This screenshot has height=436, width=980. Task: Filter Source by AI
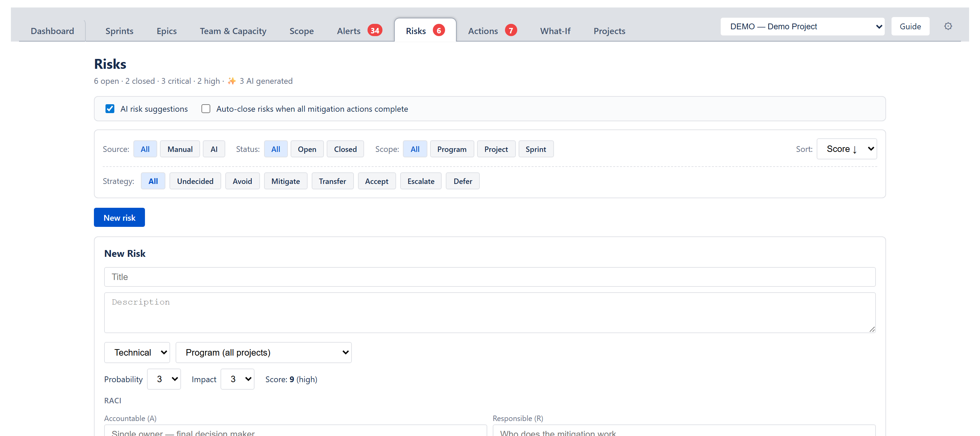(x=214, y=149)
